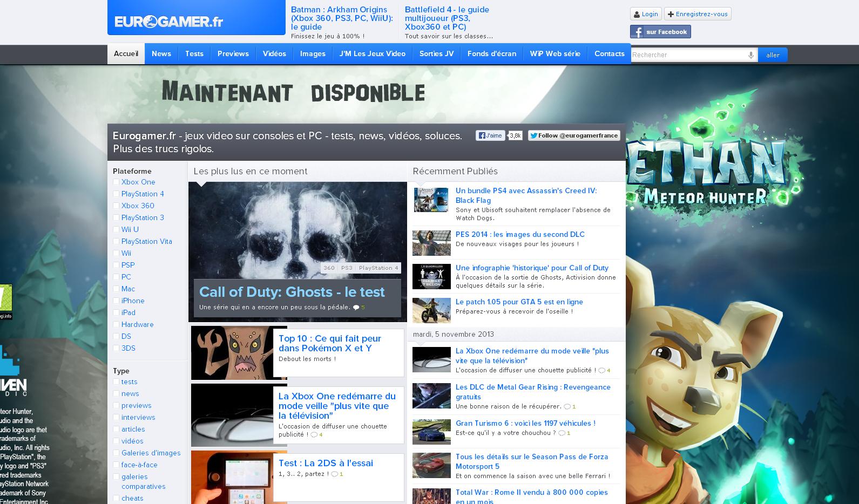859x504 pixels.
Task: Open PS4 Assassin's Creed IV bundle article
Action: coord(526,195)
